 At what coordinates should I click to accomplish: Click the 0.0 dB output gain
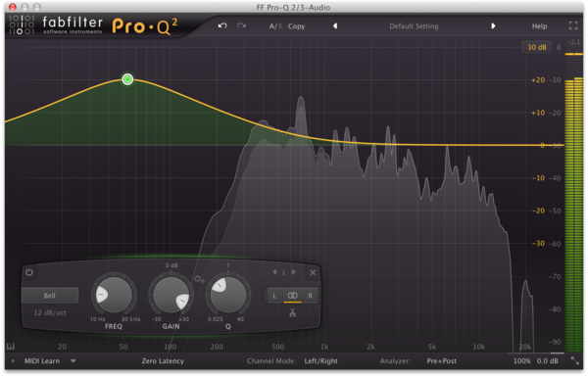tap(547, 361)
